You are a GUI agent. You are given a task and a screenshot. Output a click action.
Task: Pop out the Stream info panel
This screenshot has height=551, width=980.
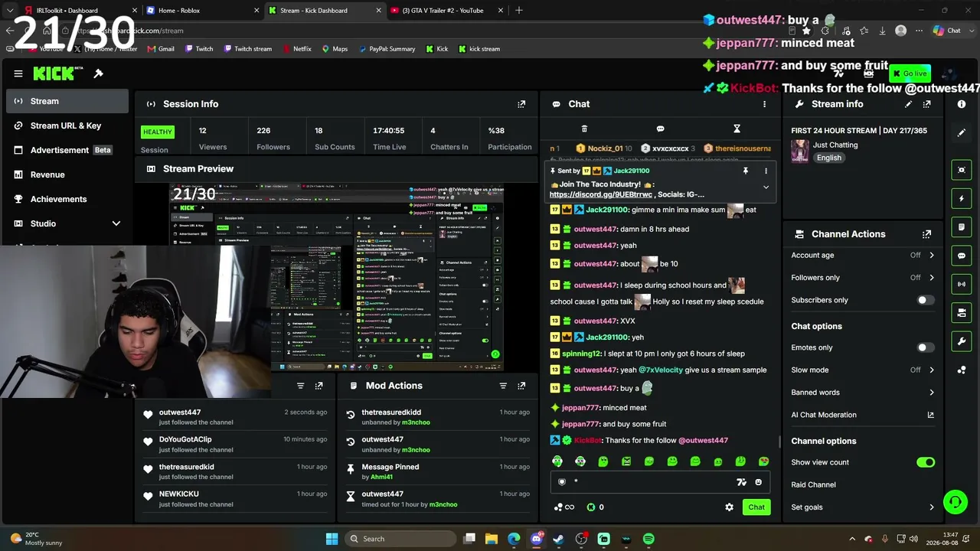(927, 104)
